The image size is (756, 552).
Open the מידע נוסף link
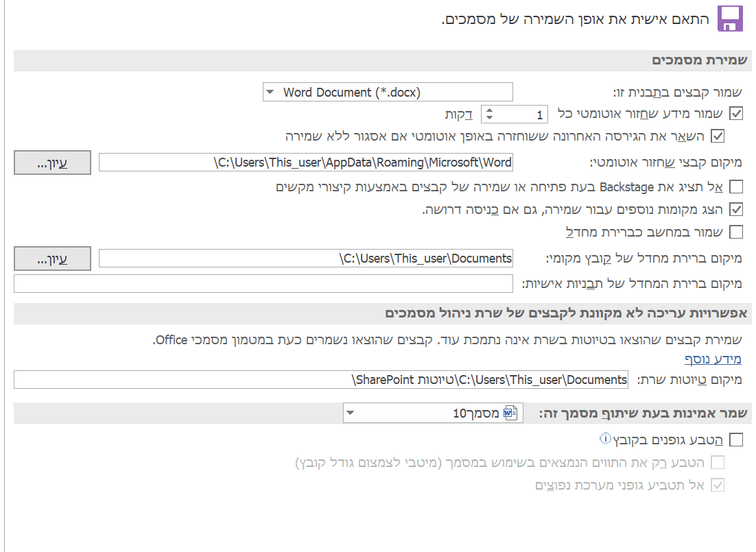[713, 359]
